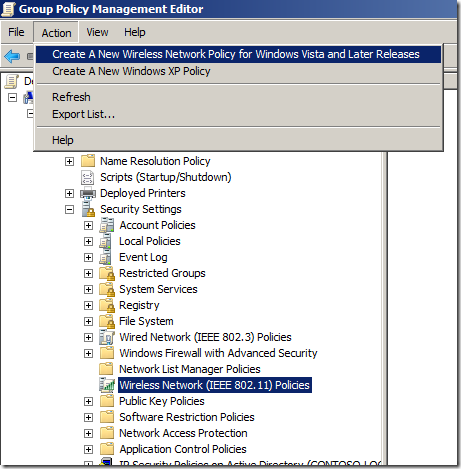Choose Create A New Wireless Network Policy for Vista
The width and height of the screenshot is (461, 469).
[238, 54]
